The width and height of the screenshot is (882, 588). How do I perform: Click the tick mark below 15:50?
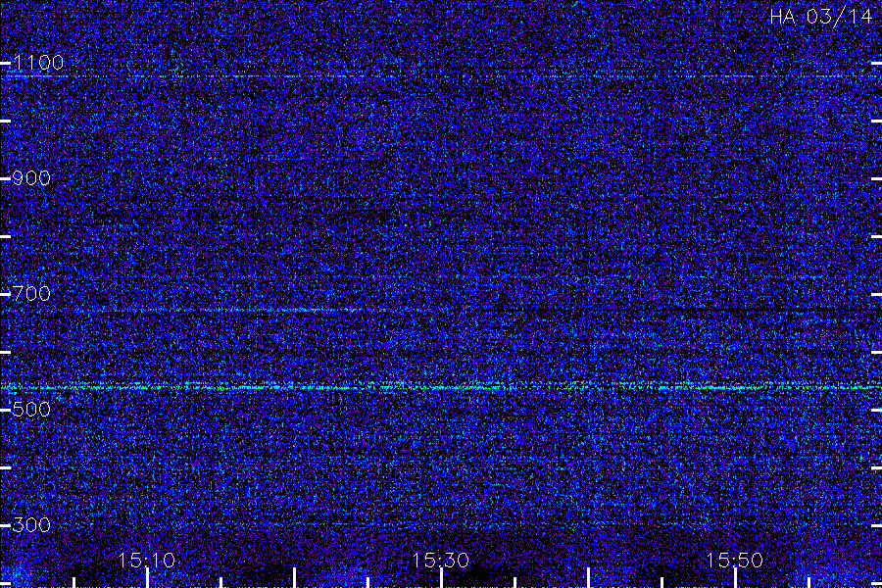click(735, 578)
